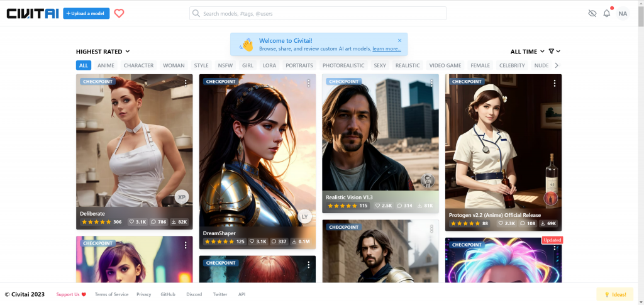Screen dimensions: 644x305
Task: Open options menu on DreamShaper card
Action: (309, 83)
